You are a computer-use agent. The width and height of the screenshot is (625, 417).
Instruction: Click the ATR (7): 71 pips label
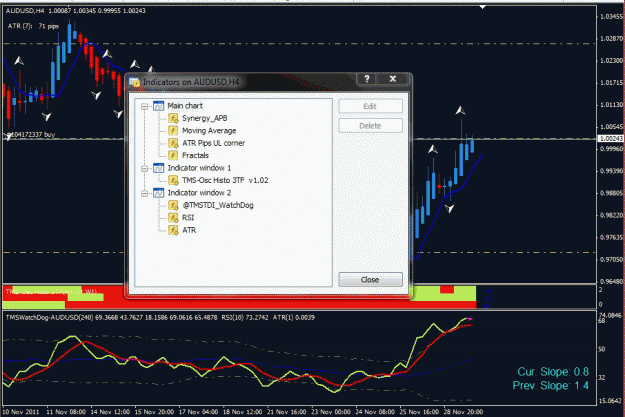click(x=33, y=26)
